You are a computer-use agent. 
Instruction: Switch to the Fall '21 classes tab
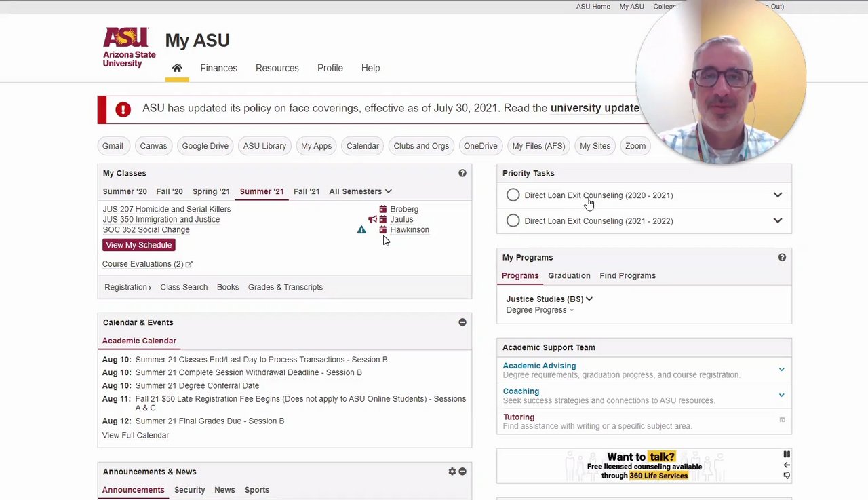[x=307, y=191]
